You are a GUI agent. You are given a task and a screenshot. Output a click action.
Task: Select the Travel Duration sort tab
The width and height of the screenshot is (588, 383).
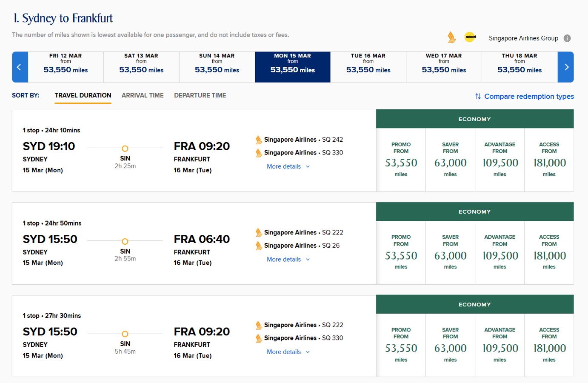(x=83, y=95)
